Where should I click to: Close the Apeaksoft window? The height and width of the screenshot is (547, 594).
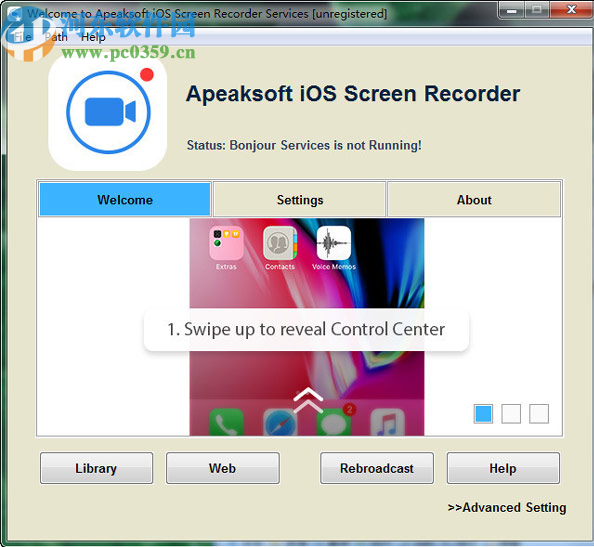coord(572,9)
